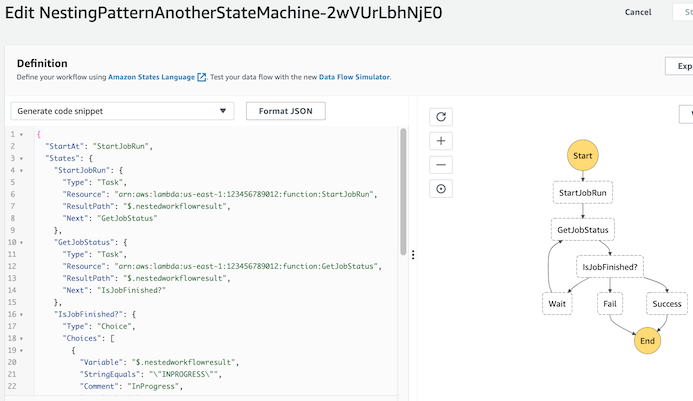Collapse the code fold at line 1
Viewport: 693px width, 401px height.
(x=21, y=134)
